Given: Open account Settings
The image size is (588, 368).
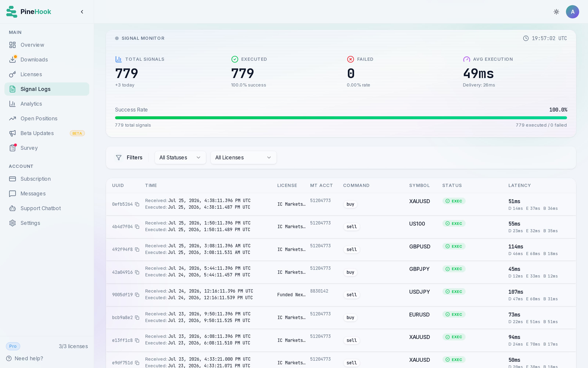Looking at the screenshot, I should 47,223.
